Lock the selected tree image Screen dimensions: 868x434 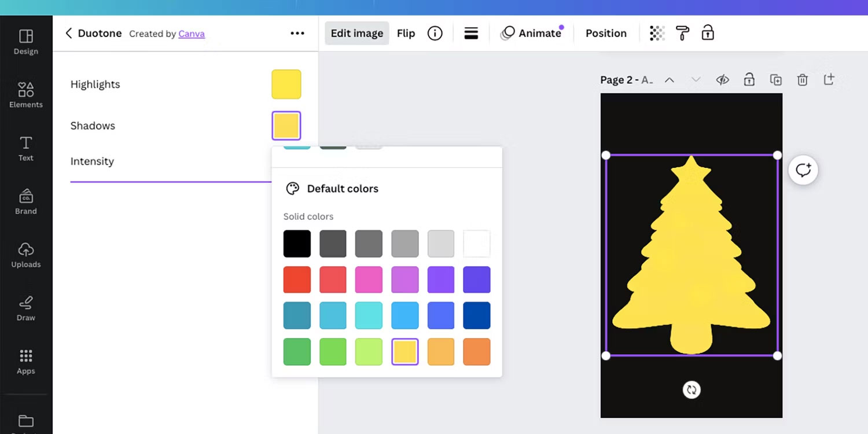[x=708, y=33]
